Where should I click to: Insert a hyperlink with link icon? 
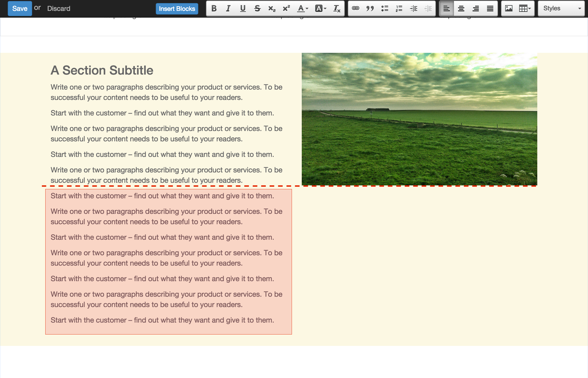point(356,9)
